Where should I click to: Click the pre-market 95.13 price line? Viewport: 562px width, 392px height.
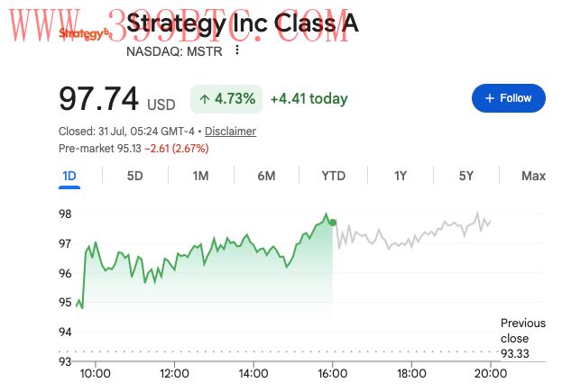coord(134,148)
